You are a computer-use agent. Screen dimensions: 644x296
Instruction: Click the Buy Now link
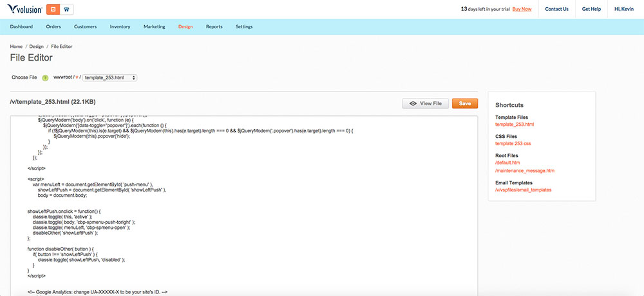click(x=522, y=9)
